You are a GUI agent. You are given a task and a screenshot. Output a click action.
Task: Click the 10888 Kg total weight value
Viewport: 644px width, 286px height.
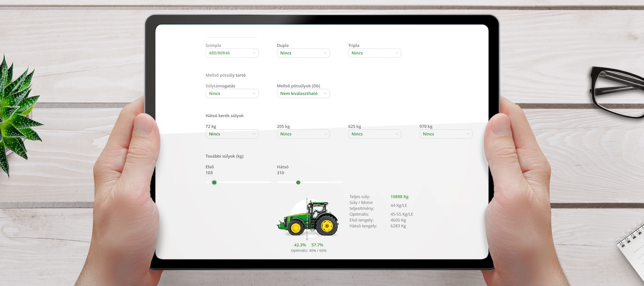click(x=399, y=197)
